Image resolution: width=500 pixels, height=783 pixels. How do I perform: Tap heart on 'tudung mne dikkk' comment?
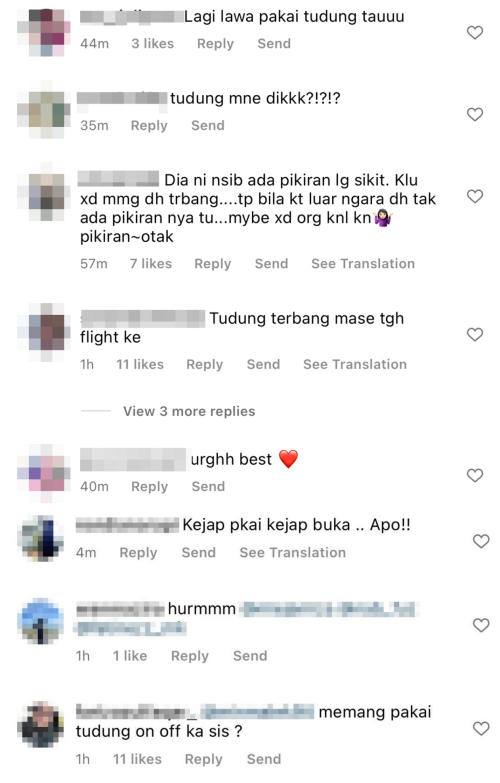(475, 115)
